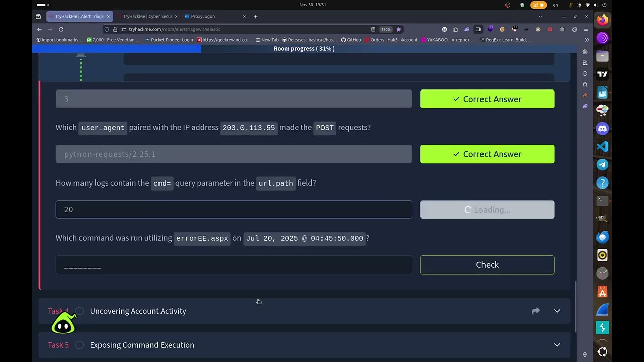Open TradingView app in the dock
Screen dimensions: 644x362
[x=602, y=74]
